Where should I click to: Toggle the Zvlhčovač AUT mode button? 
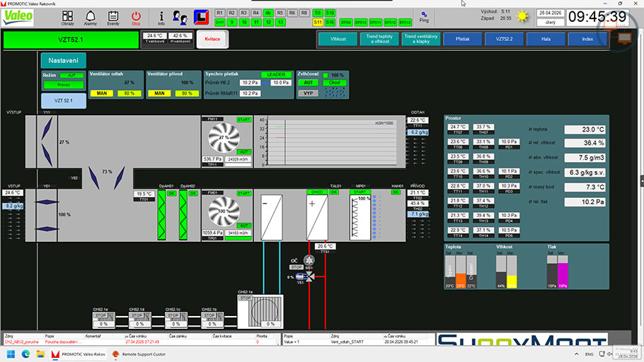click(x=306, y=83)
